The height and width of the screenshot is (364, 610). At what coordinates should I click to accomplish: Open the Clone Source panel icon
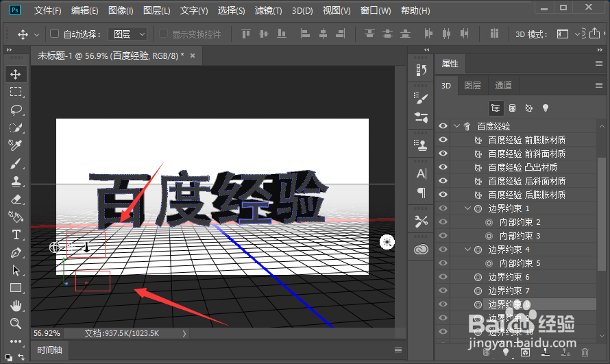421,145
